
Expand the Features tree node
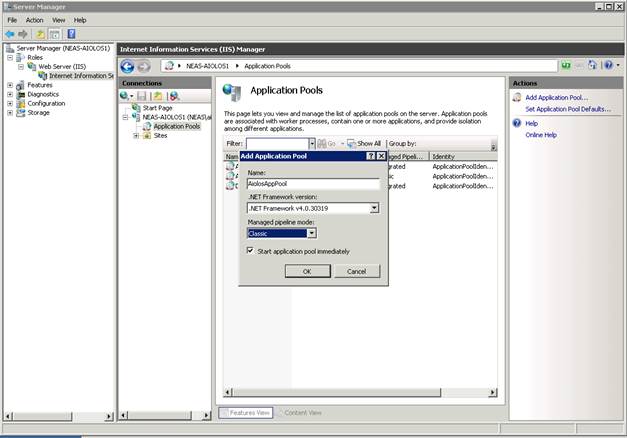[10, 85]
